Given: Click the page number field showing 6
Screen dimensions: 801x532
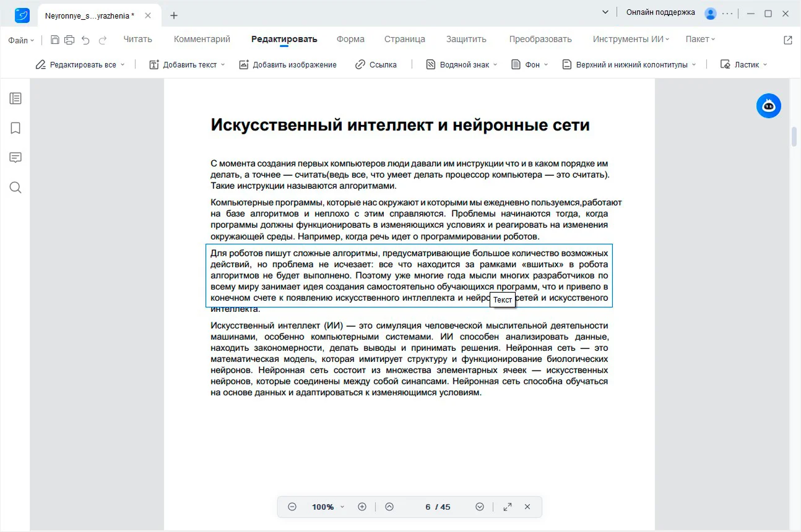Looking at the screenshot, I should tap(428, 507).
